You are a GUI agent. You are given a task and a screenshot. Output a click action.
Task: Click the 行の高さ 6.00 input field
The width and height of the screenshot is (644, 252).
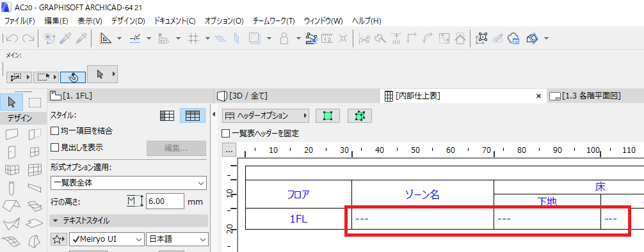coord(165,201)
